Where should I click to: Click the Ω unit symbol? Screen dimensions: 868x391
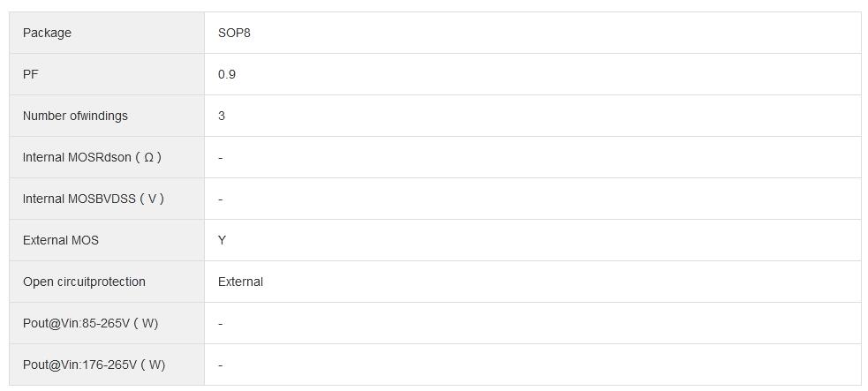148,157
